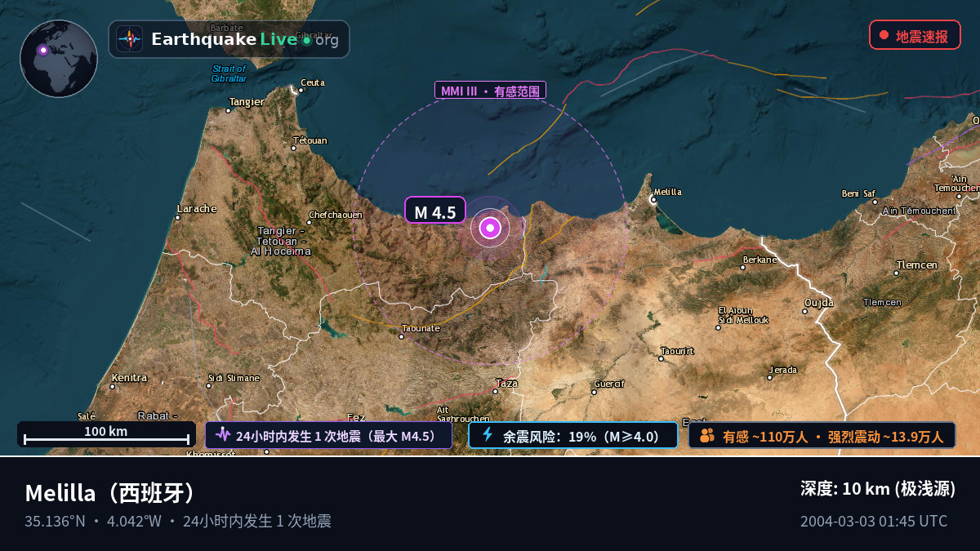Click the MMI III 有感范围 label
Viewport: 980px width, 551px height.
click(490, 91)
